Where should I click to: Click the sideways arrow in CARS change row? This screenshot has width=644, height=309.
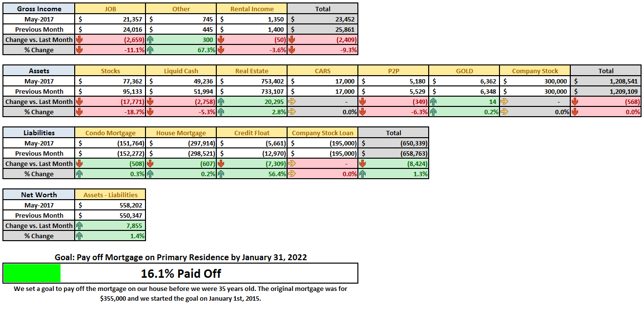pos(292,102)
